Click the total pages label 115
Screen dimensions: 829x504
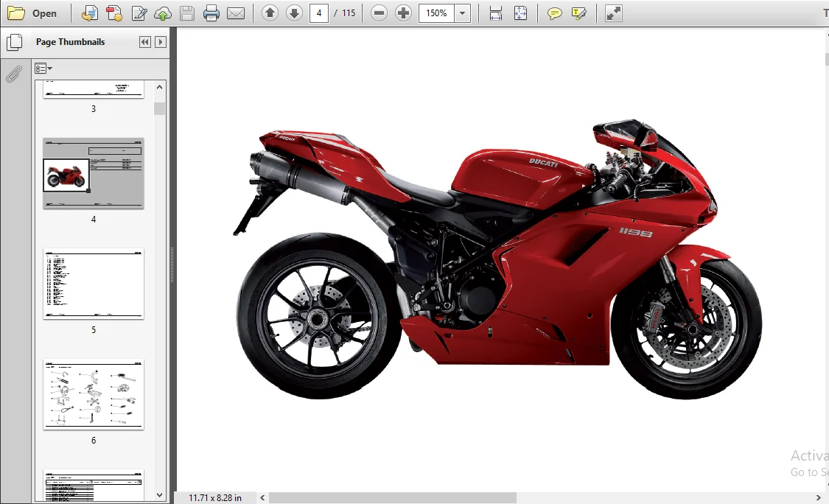tap(349, 13)
